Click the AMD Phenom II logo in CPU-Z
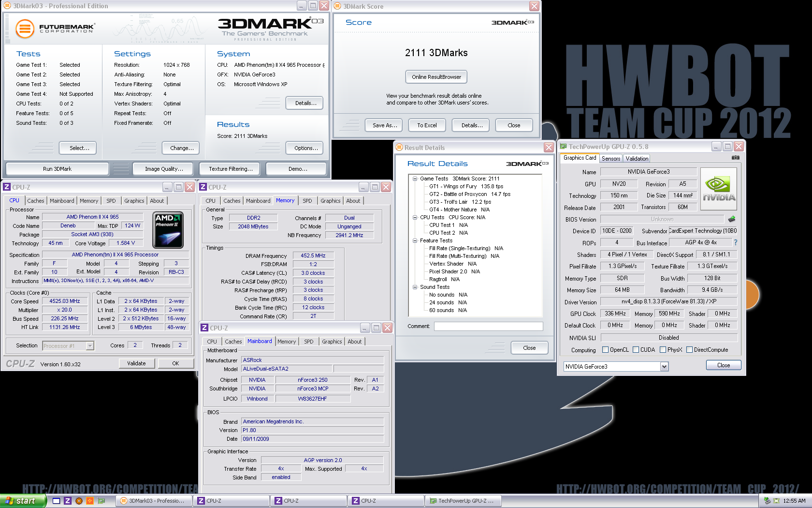 click(x=168, y=230)
